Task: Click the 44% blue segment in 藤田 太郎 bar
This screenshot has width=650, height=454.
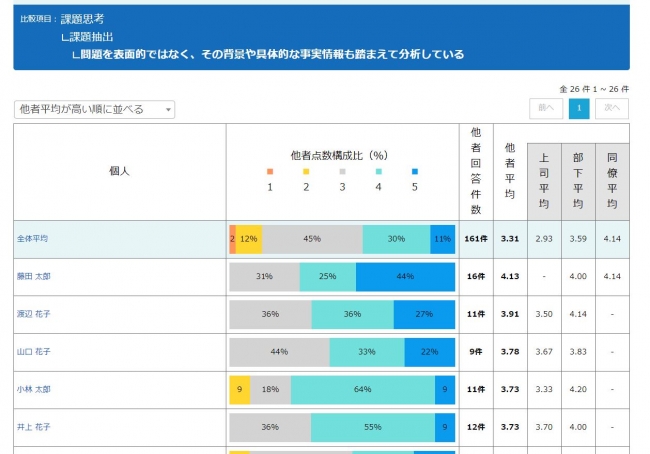Action: pos(405,277)
